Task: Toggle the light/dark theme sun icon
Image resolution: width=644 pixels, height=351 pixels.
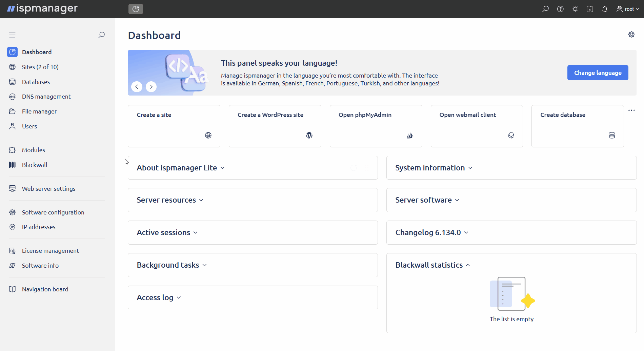Action: [575, 9]
